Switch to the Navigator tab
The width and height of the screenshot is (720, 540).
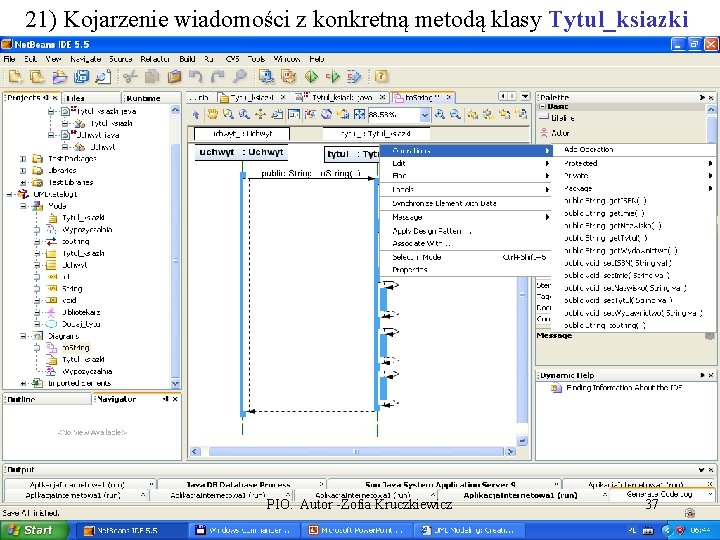[136, 399]
